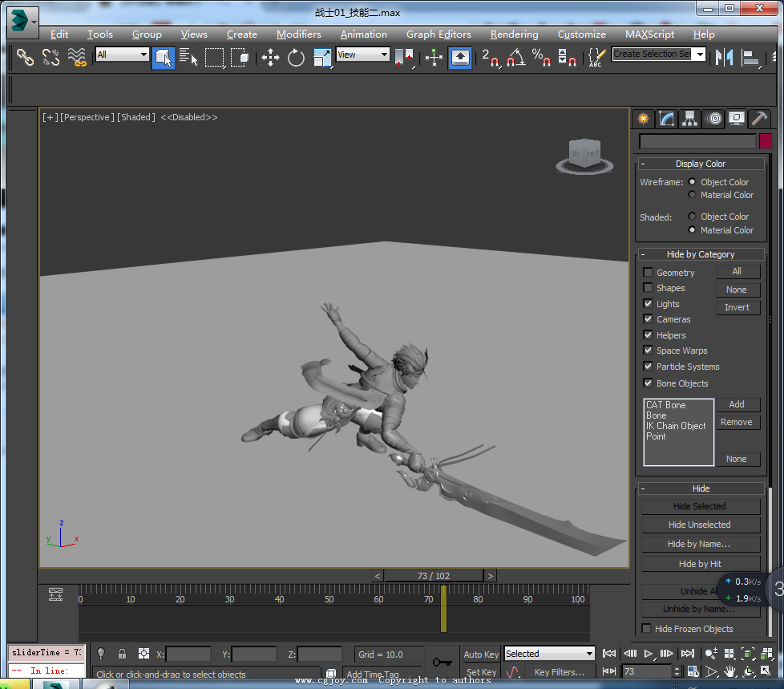The image size is (784, 689).
Task: Open the Utilities hammer tab
Action: pos(758,119)
